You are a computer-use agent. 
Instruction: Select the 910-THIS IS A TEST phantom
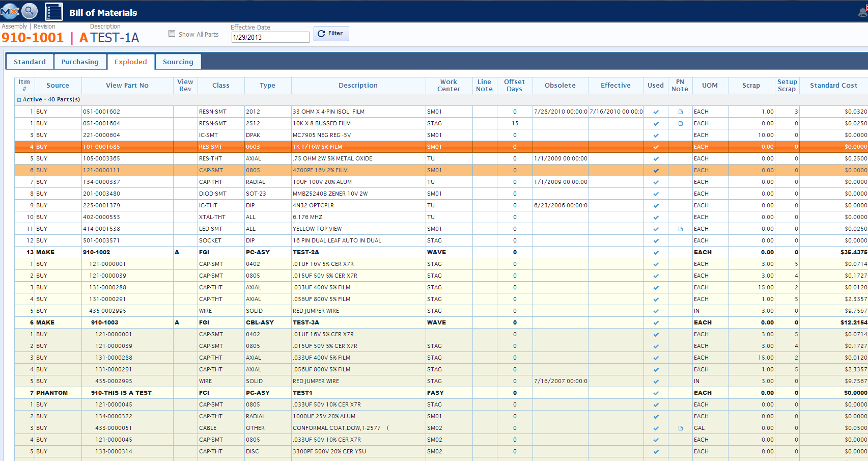(121, 393)
